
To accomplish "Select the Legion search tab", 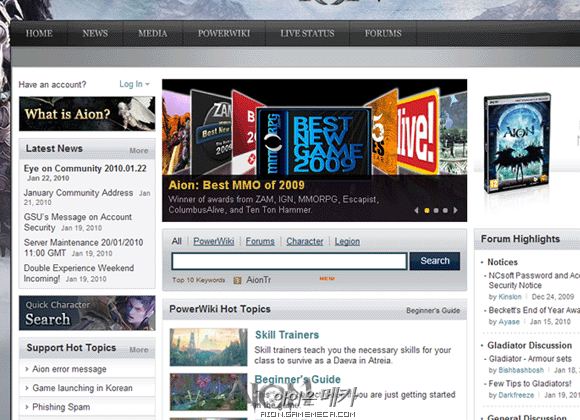I will click(347, 241).
